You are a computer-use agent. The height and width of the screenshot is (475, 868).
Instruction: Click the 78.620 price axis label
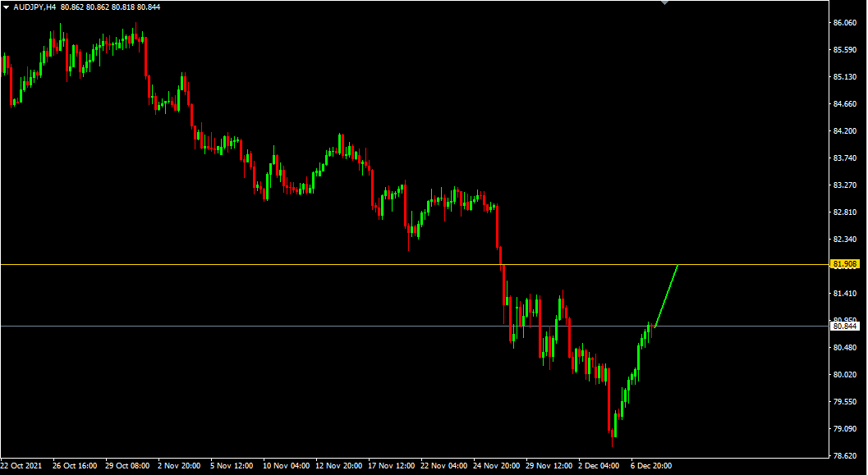(x=845, y=455)
